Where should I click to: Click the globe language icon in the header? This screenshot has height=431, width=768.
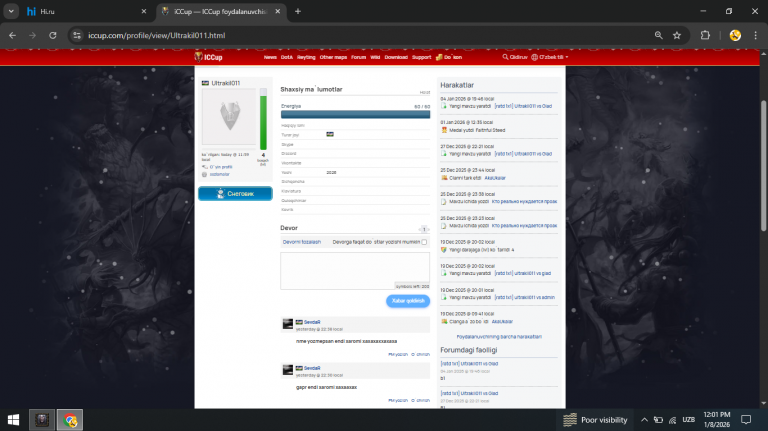[534, 57]
